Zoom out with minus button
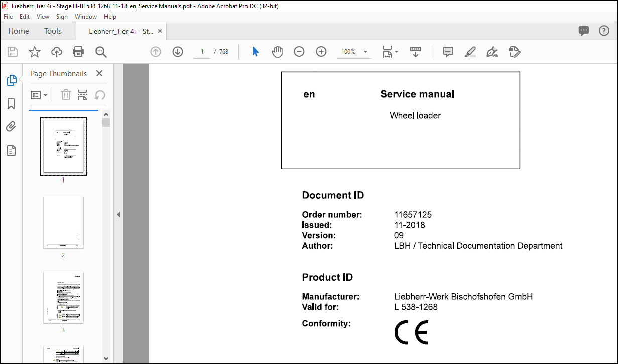Screen dimensions: 618x364 tap(299, 52)
